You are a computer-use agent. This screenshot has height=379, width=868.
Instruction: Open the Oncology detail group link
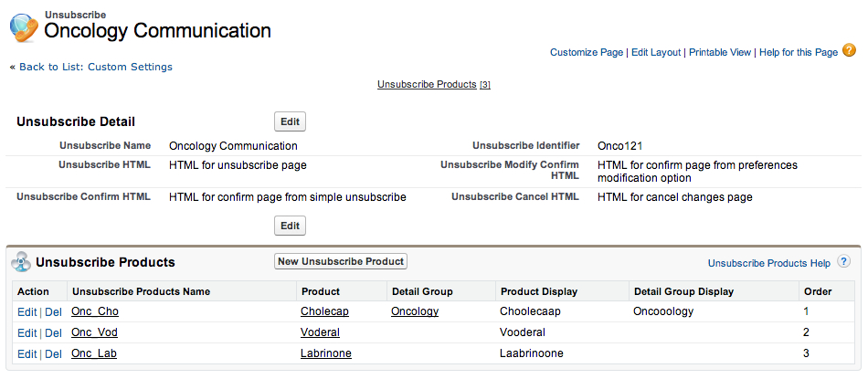pos(414,311)
